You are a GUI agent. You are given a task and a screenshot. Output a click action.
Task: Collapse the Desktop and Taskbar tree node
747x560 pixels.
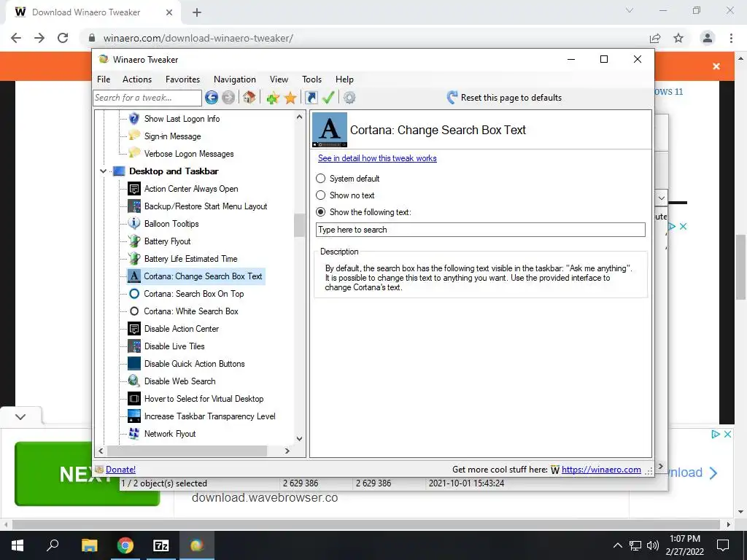tap(103, 171)
